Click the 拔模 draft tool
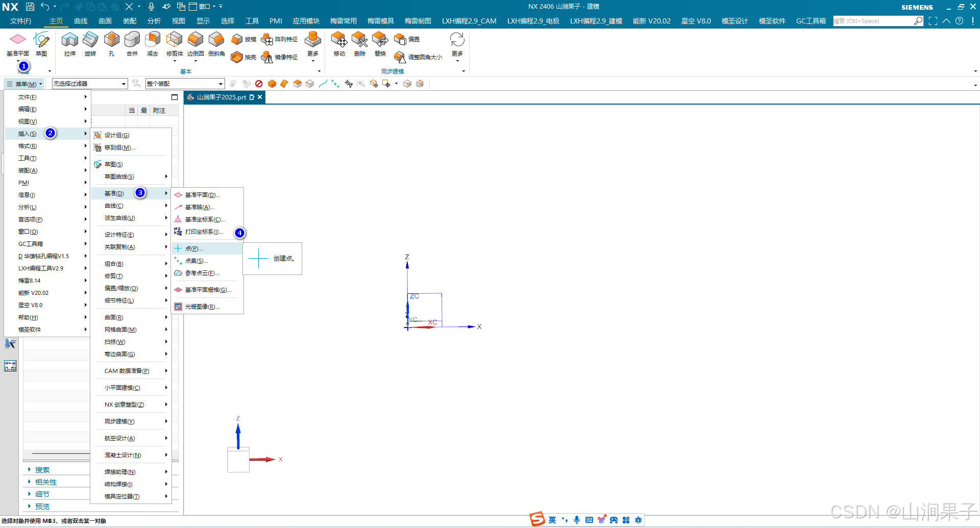 [x=243, y=39]
